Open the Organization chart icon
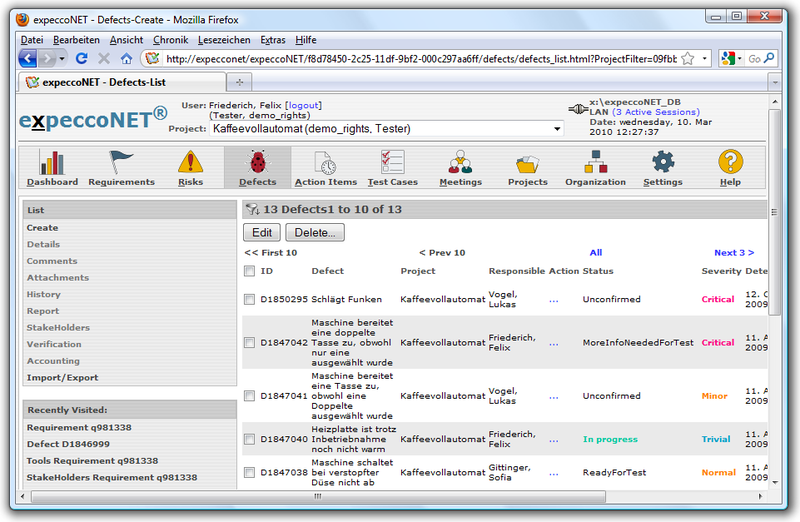800x522 pixels. (595, 162)
